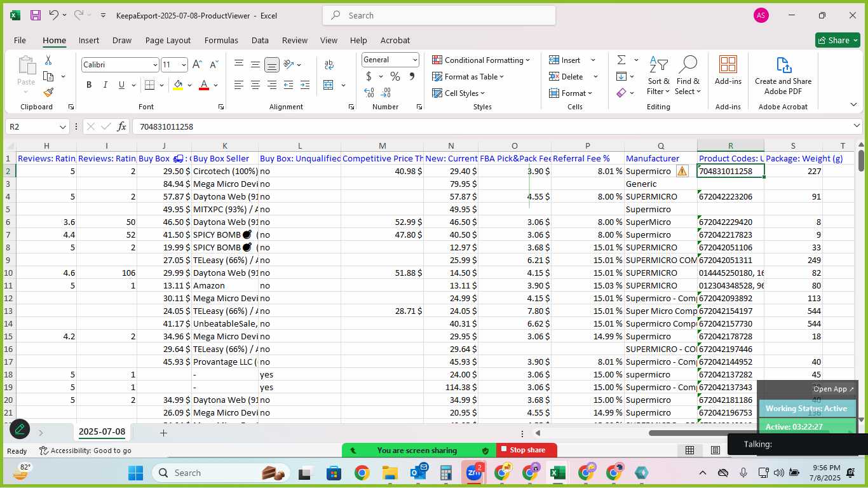The width and height of the screenshot is (868, 488).
Task: Toggle Wrap Text button
Action: (329, 65)
